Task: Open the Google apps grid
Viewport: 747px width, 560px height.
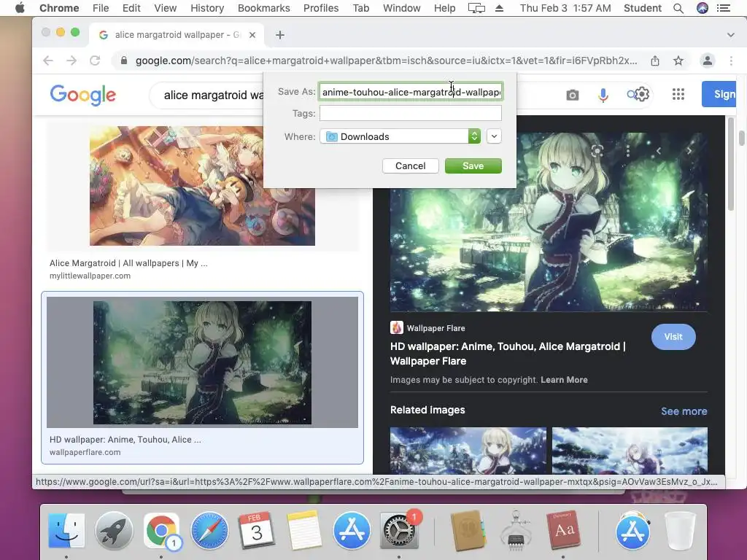Action: click(678, 94)
